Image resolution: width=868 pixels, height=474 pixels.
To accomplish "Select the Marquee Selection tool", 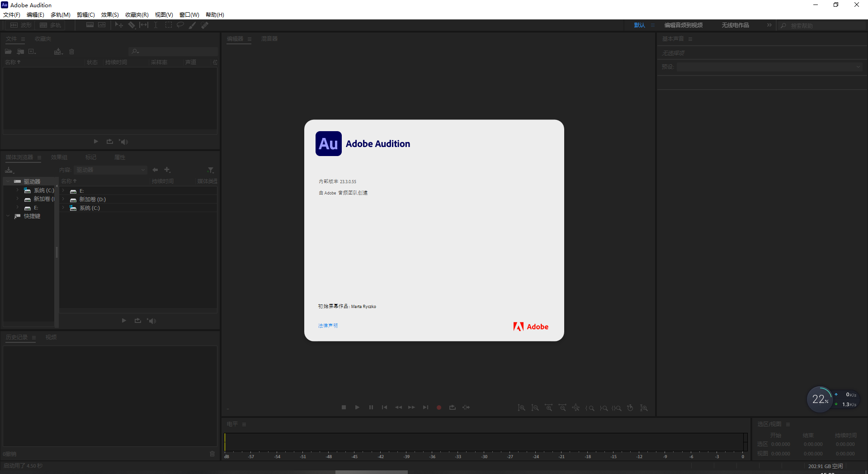I will click(169, 25).
